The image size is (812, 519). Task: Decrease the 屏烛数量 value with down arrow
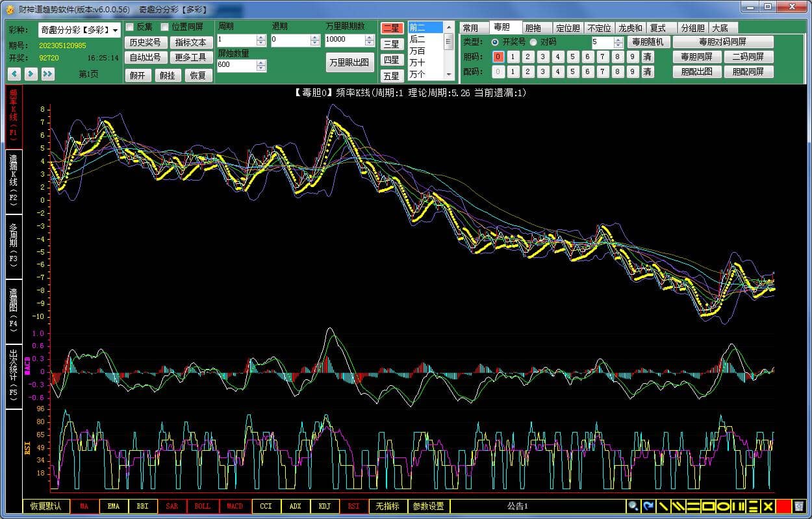[x=261, y=68]
